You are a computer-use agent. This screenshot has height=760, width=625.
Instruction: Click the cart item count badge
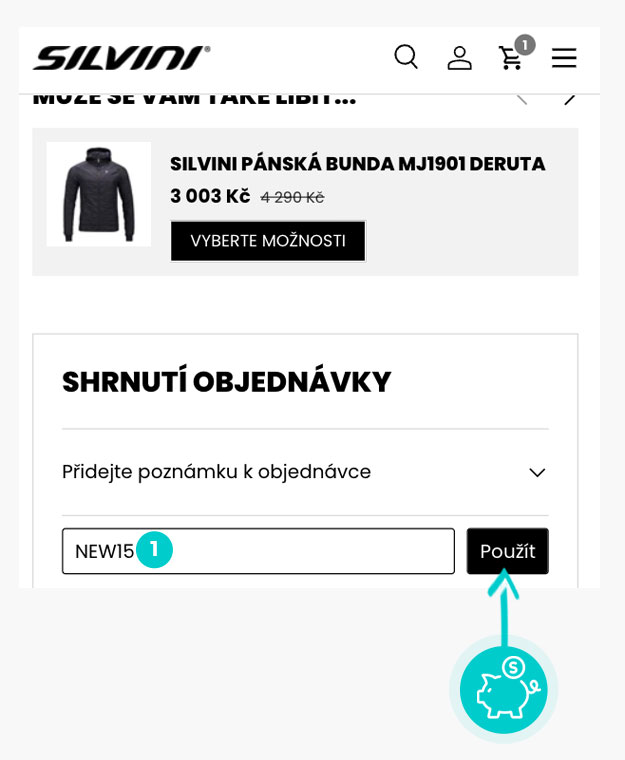click(x=525, y=45)
